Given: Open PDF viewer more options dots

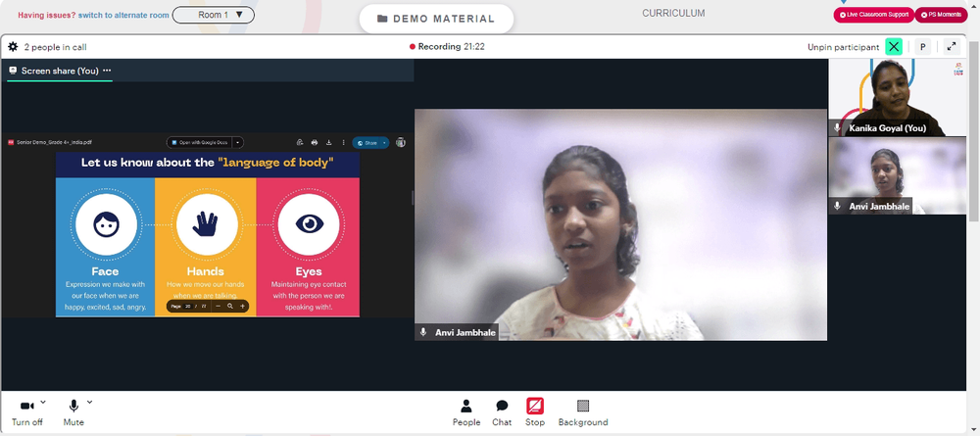Looking at the screenshot, I should pos(343,142).
